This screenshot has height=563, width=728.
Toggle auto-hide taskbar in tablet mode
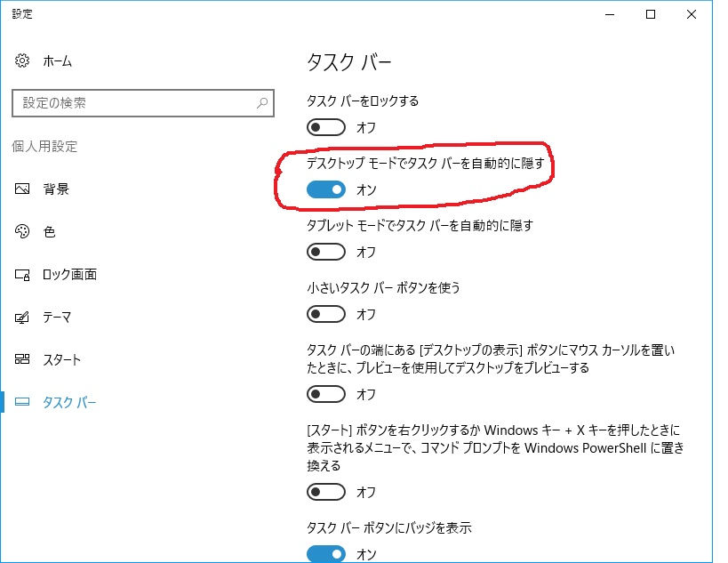326,252
